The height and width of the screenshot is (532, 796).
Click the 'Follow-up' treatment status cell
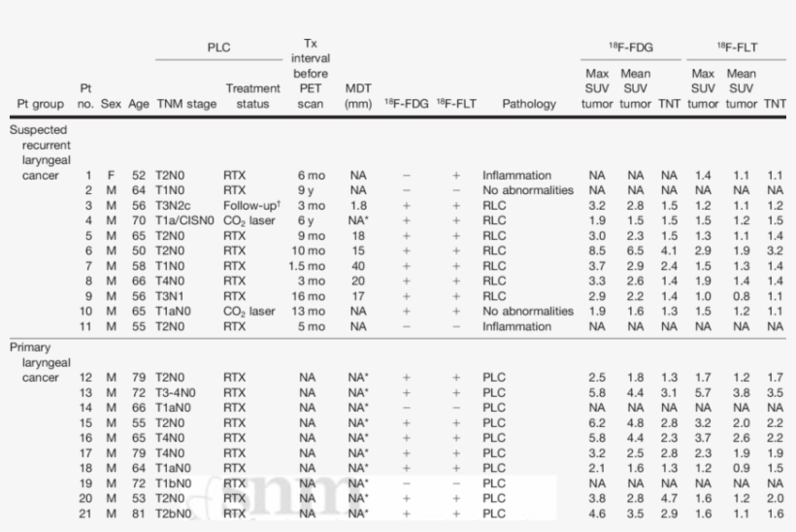point(251,206)
